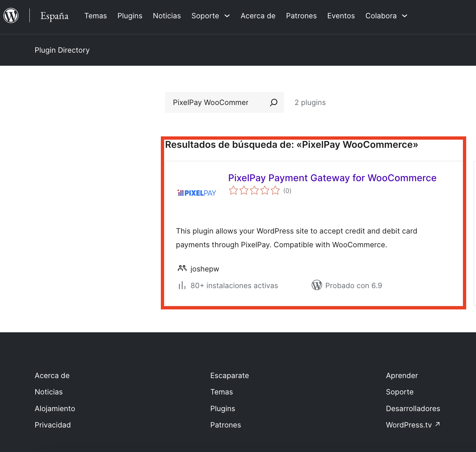Click the first star of the plugin rating

pos(233,190)
